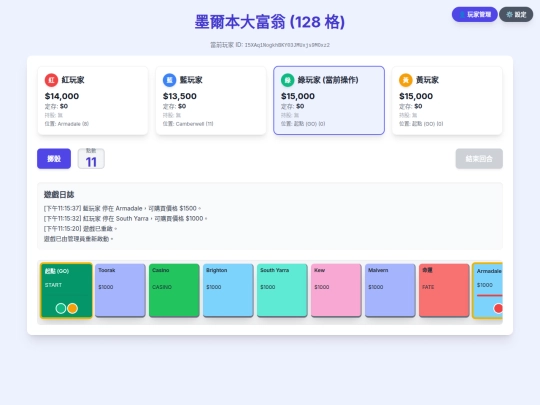
Task: Click the red player's deposit $0 line
Action: (56, 106)
